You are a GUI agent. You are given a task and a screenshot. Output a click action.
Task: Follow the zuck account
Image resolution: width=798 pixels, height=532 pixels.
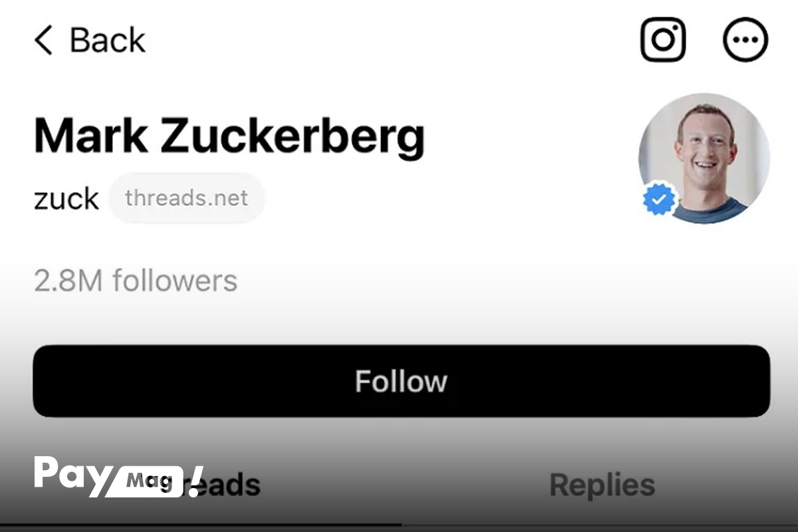click(401, 381)
